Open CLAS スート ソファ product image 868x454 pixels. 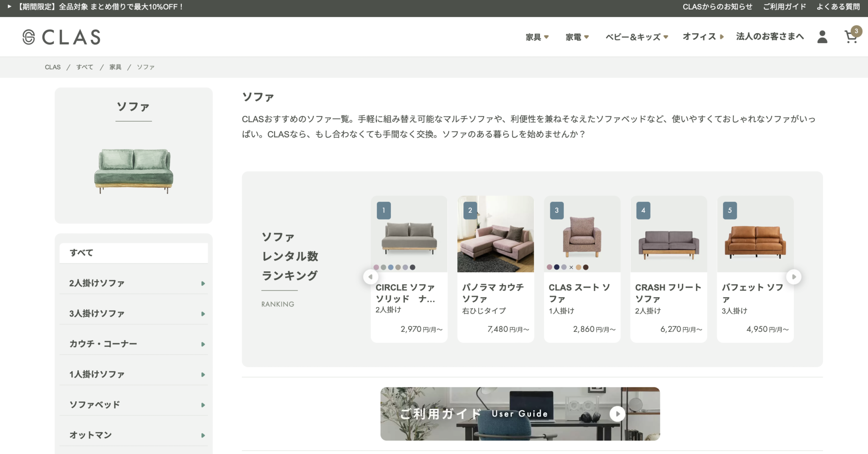582,234
